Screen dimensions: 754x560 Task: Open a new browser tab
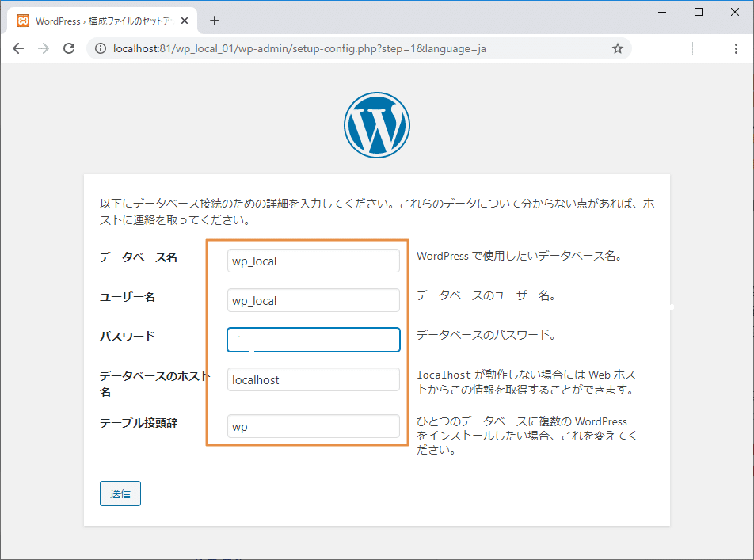215,21
